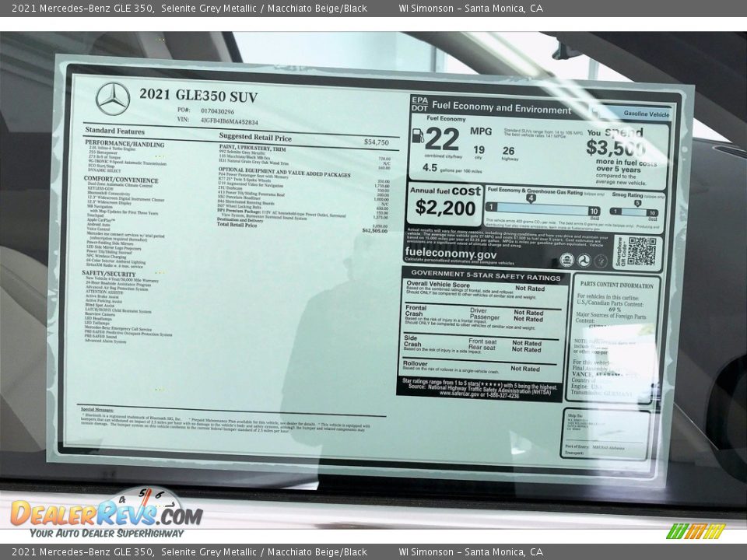Image resolution: width=747 pixels, height=560 pixels.
Task: Select the total price $62,505.00
Action: [x=375, y=230]
